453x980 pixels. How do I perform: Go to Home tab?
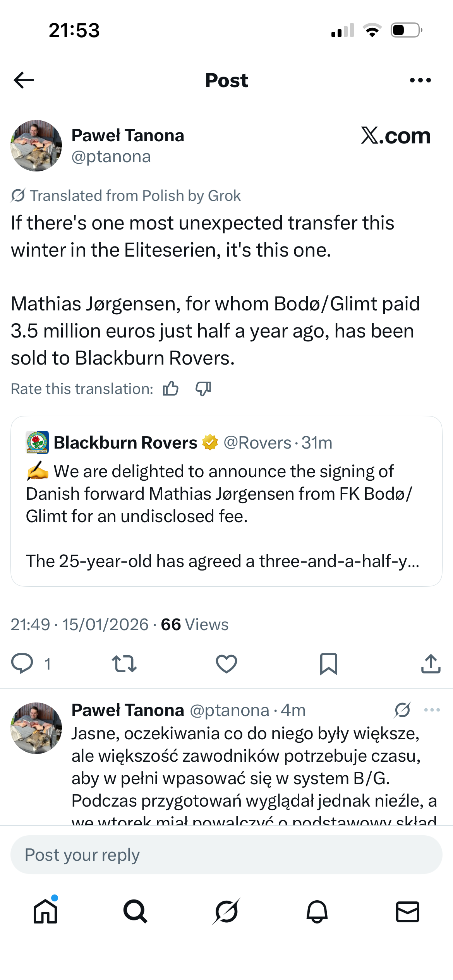click(45, 911)
